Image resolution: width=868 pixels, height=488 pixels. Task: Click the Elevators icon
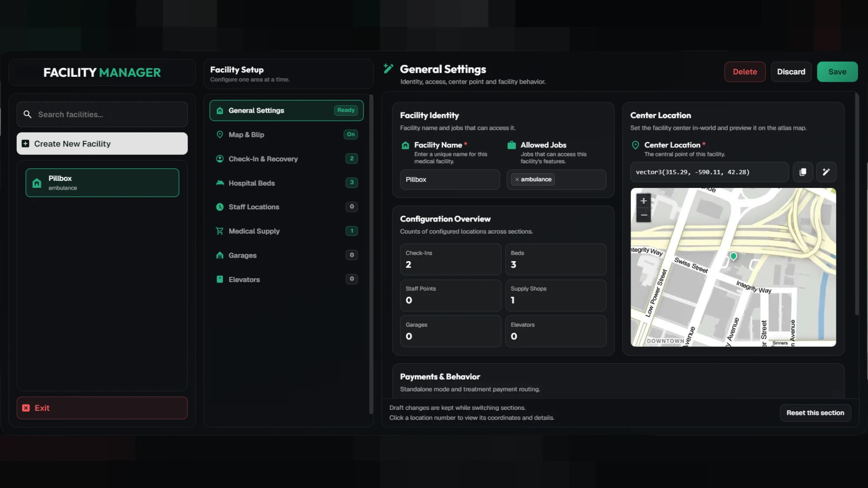220,279
